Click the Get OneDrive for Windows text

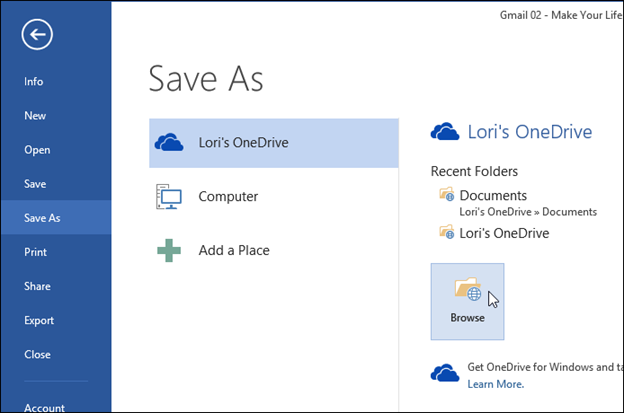point(545,367)
